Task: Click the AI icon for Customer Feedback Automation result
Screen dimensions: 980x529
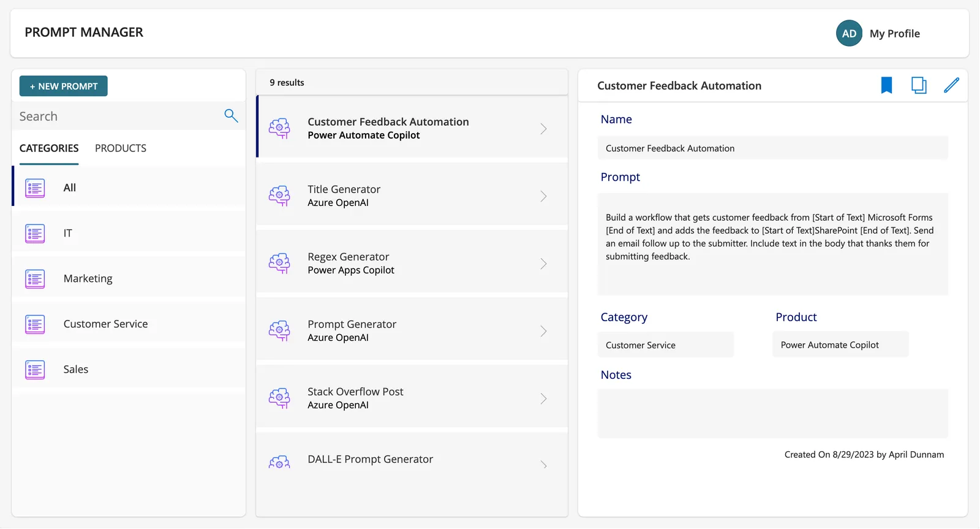Action: pos(279,128)
